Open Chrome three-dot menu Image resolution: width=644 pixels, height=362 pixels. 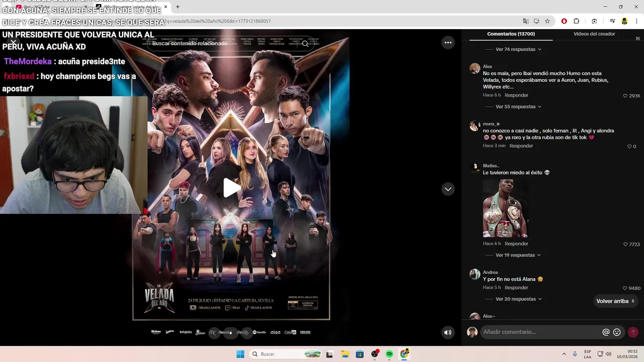pyautogui.click(x=637, y=21)
